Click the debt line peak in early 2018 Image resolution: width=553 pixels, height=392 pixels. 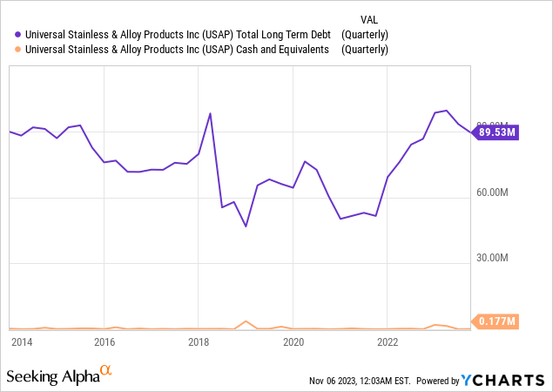coord(210,113)
